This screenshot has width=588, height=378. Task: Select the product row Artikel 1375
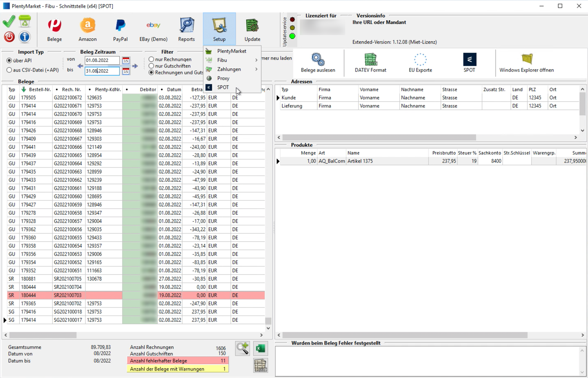coord(433,161)
